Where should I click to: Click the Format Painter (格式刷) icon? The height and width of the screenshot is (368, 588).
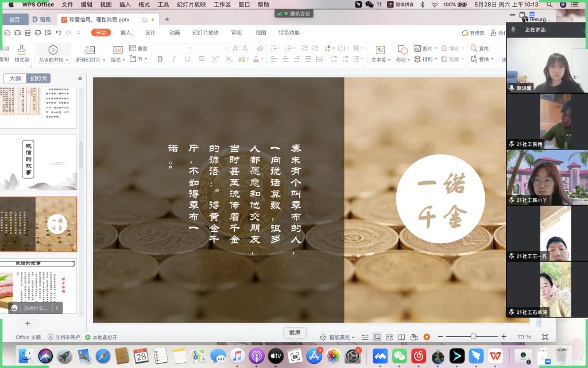pos(22,50)
